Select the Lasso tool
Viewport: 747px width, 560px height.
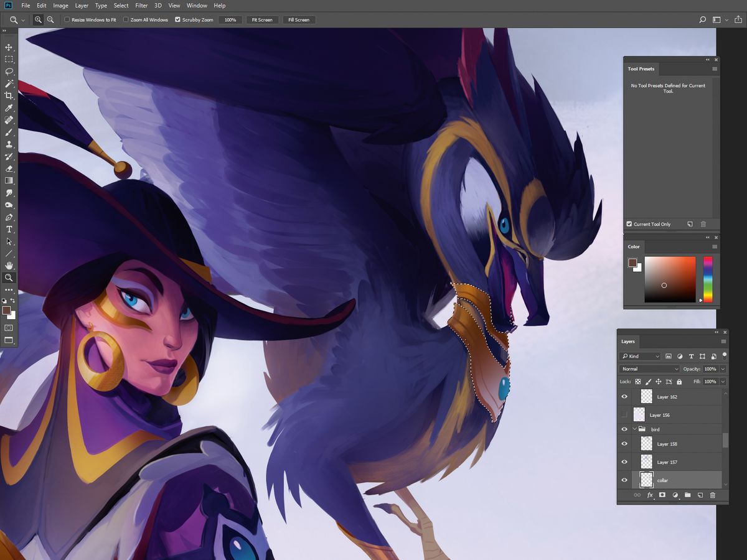(x=9, y=72)
